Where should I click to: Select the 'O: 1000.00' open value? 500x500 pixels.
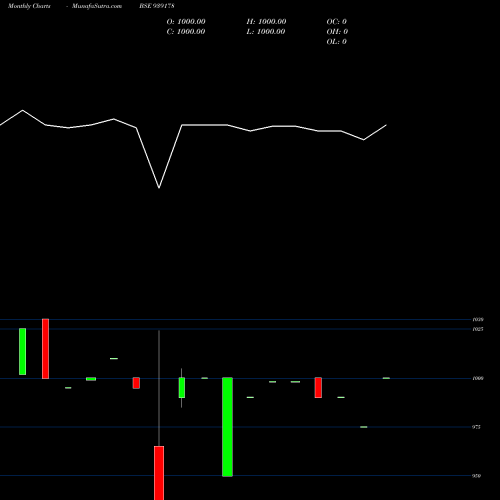tap(186, 22)
